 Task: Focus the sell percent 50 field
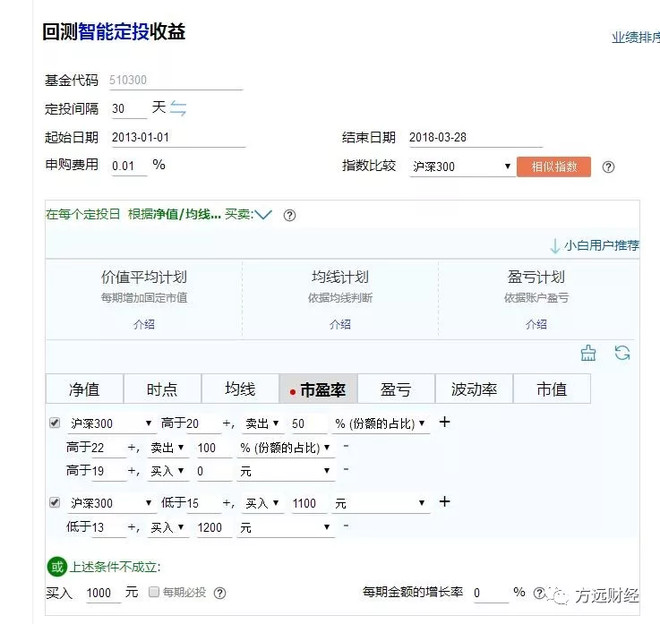(308, 424)
